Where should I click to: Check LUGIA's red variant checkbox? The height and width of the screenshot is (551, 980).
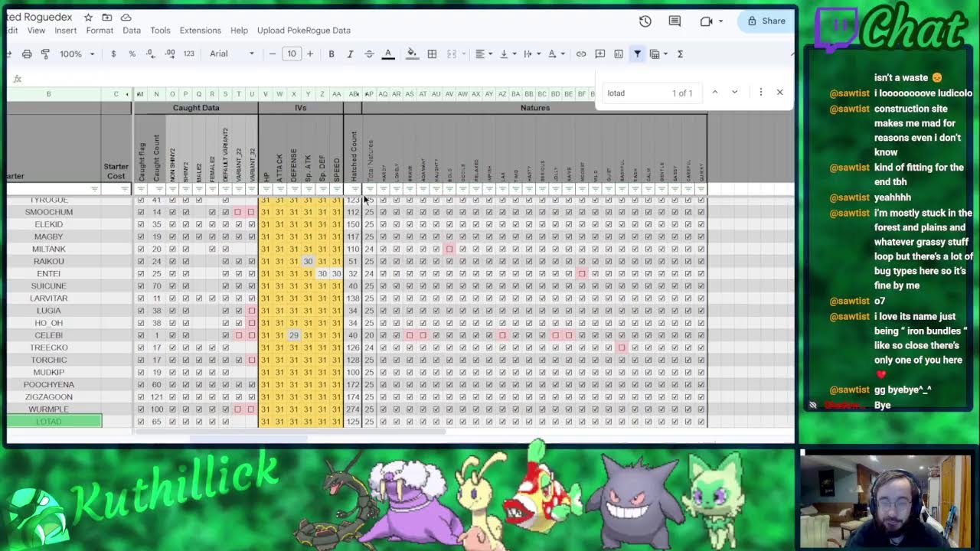coord(252,311)
